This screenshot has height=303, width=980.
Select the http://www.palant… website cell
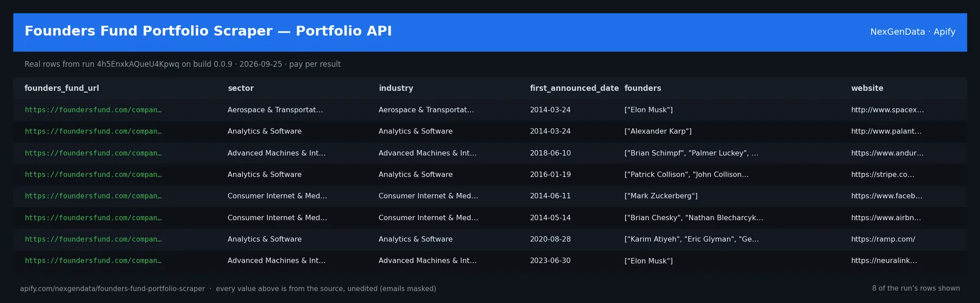(886, 131)
